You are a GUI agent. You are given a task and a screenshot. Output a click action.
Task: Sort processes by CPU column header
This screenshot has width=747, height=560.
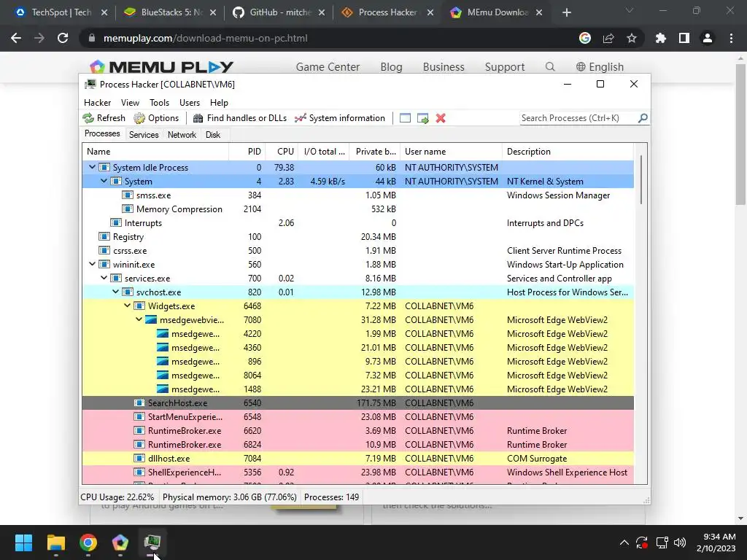coord(282,152)
